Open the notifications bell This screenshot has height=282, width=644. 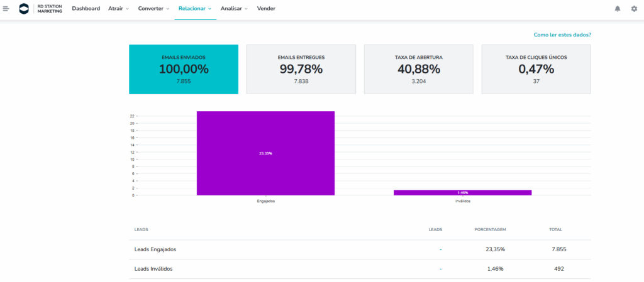click(617, 9)
